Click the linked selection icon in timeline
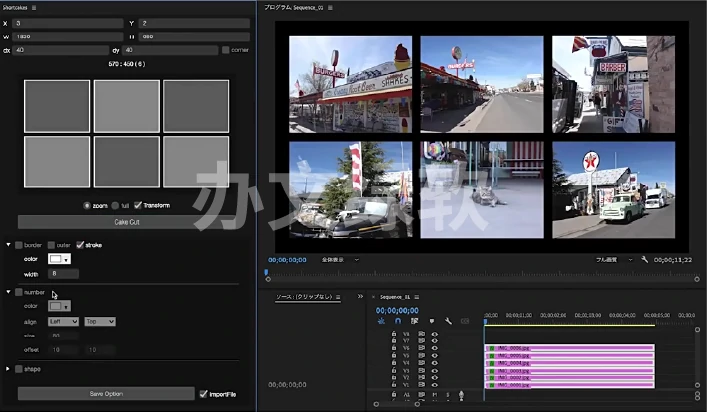 point(414,321)
